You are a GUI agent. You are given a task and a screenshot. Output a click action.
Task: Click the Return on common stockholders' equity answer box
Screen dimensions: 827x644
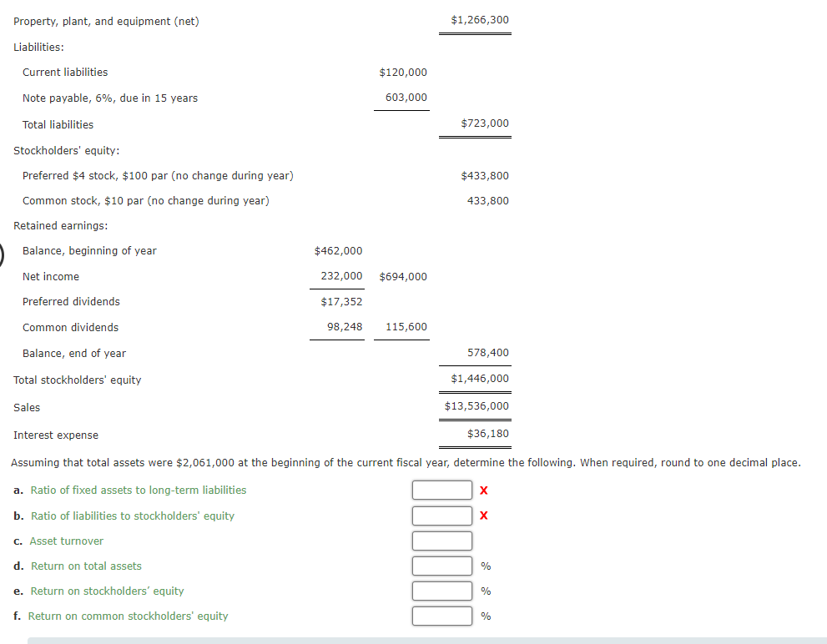click(441, 616)
